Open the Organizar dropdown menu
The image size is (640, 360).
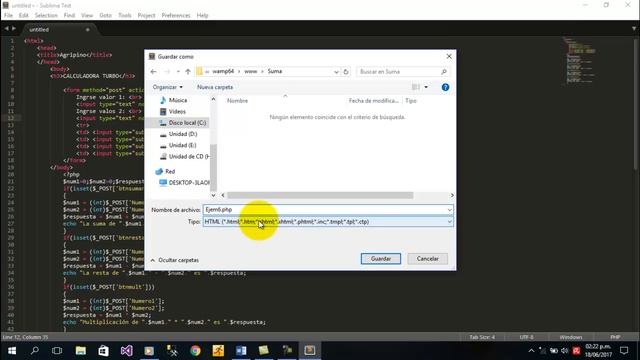pyautogui.click(x=168, y=87)
